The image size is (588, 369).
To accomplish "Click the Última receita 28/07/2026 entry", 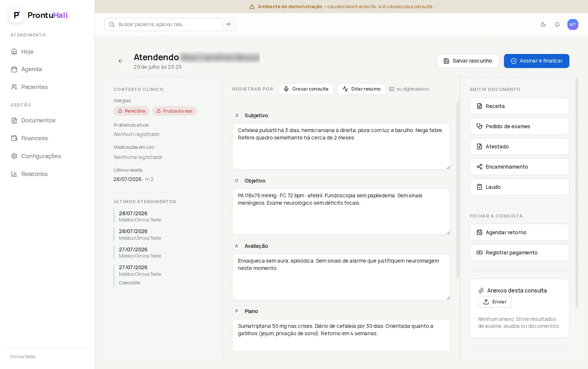I will click(x=133, y=179).
